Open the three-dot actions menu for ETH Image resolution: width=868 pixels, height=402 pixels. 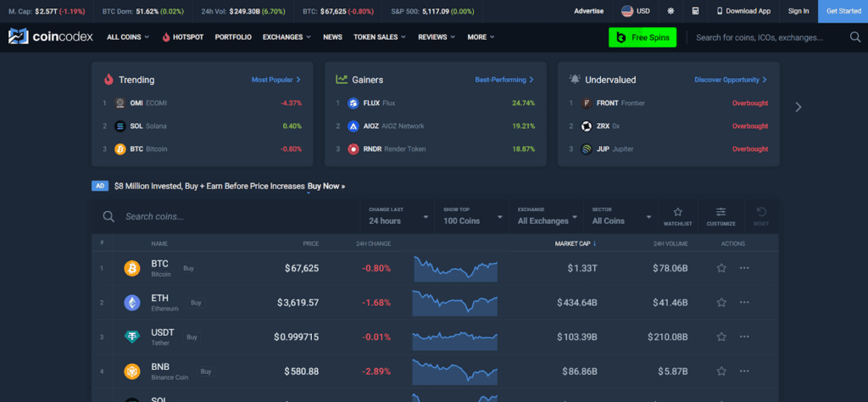[x=744, y=302]
